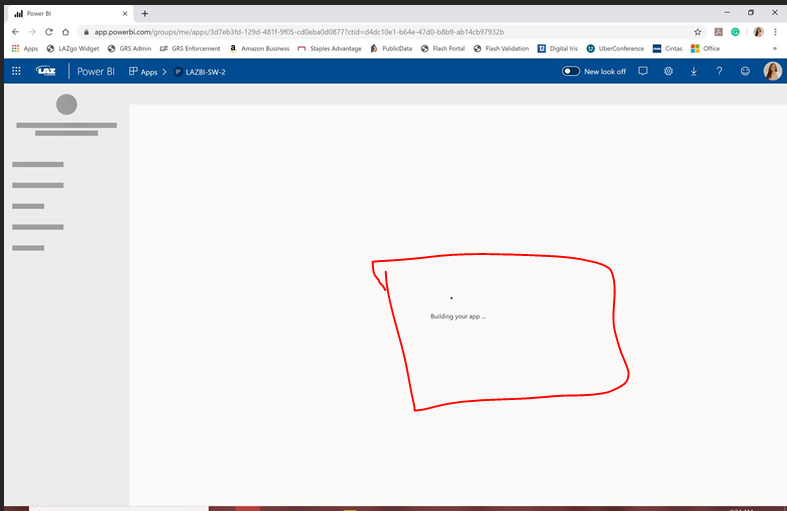Open the help question mark menu

[719, 71]
